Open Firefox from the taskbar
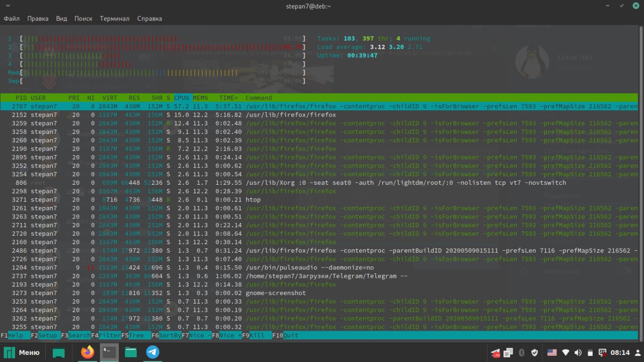644x362 pixels. tap(88, 352)
